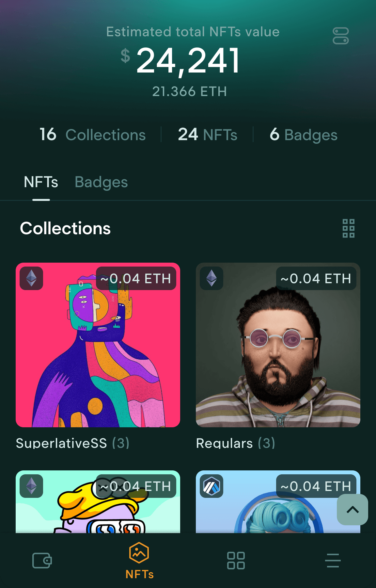Open the yellow-hat character collection thumbnail

(x=98, y=502)
